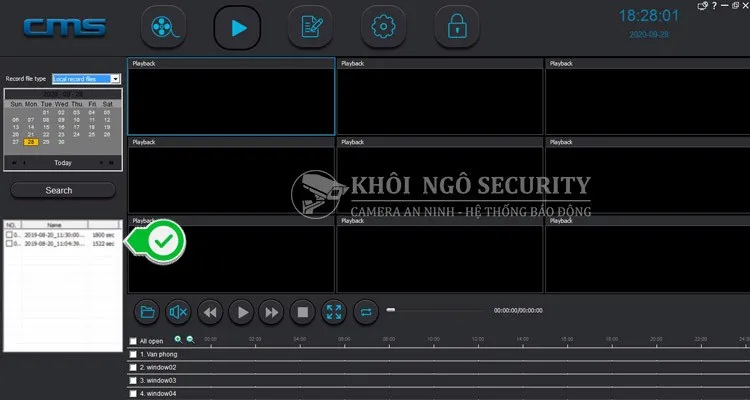
Task: Select date 30 in the calendar
Action: point(61,142)
